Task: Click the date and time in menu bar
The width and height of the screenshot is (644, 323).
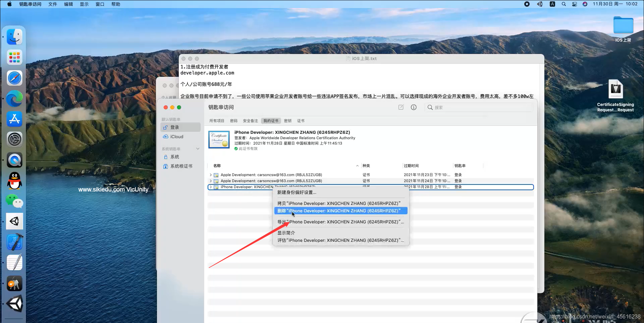Action: coord(615,4)
